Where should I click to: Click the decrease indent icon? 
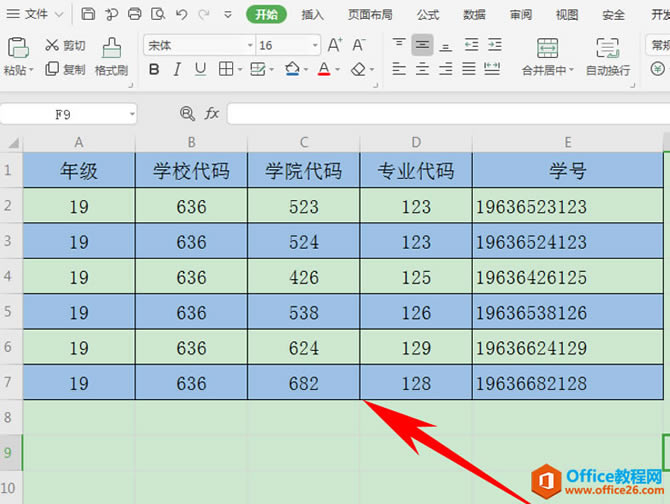tap(471, 45)
